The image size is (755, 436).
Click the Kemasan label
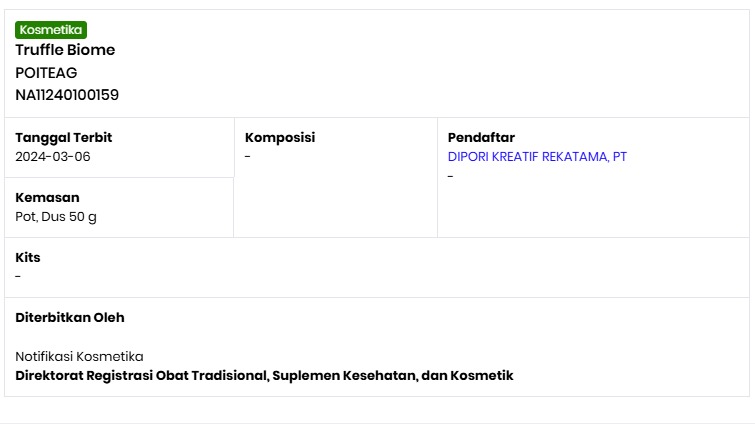(47, 198)
